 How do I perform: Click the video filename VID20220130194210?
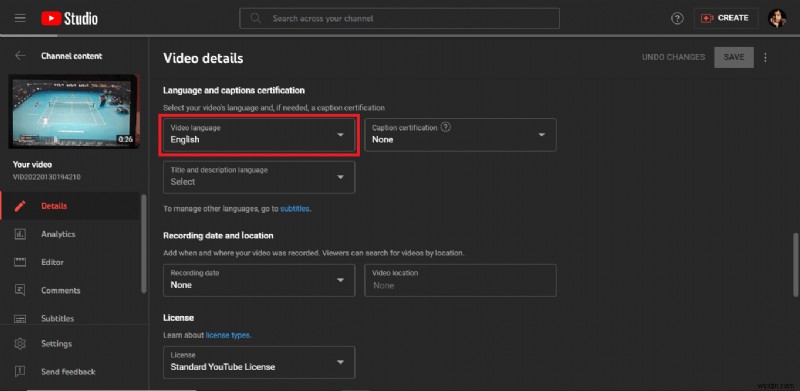click(x=47, y=177)
